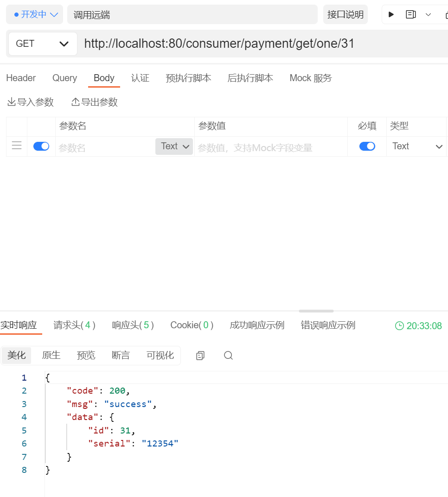Image resolution: width=448 pixels, height=497 pixels.
Task: Click the "id": 31 line
Action: [x=112, y=430]
